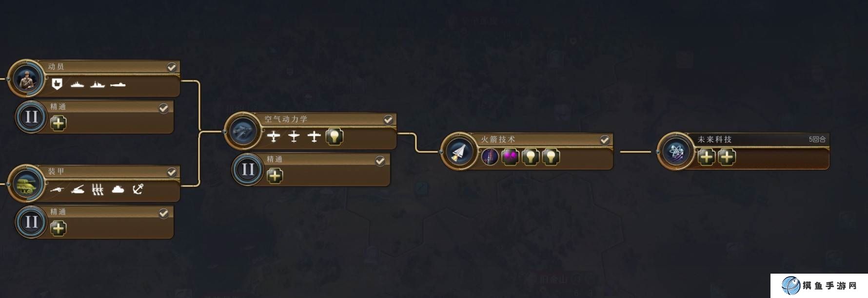Toggle the checkmark on 装甲 header
Screen dimensions: 868x298
click(172, 172)
